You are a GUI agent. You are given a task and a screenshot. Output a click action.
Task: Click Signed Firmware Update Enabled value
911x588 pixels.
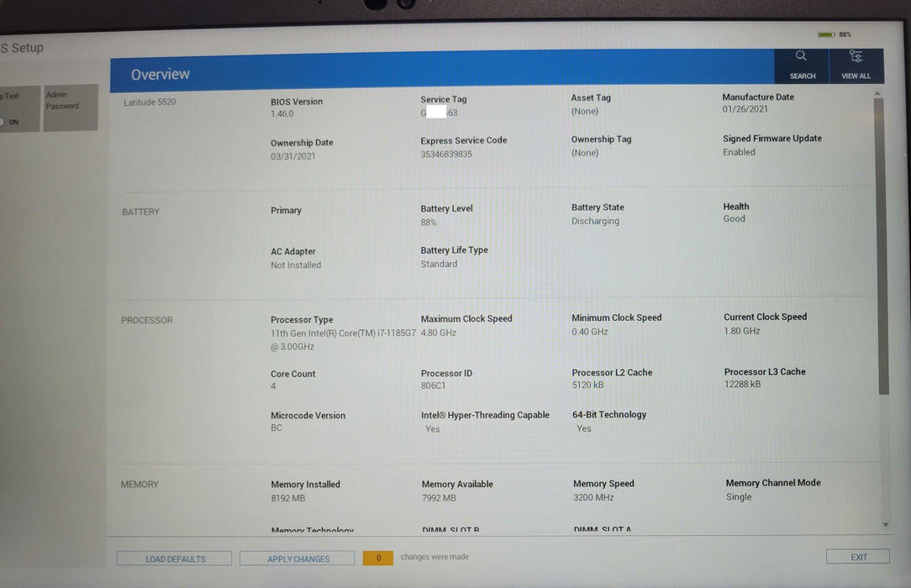click(739, 152)
